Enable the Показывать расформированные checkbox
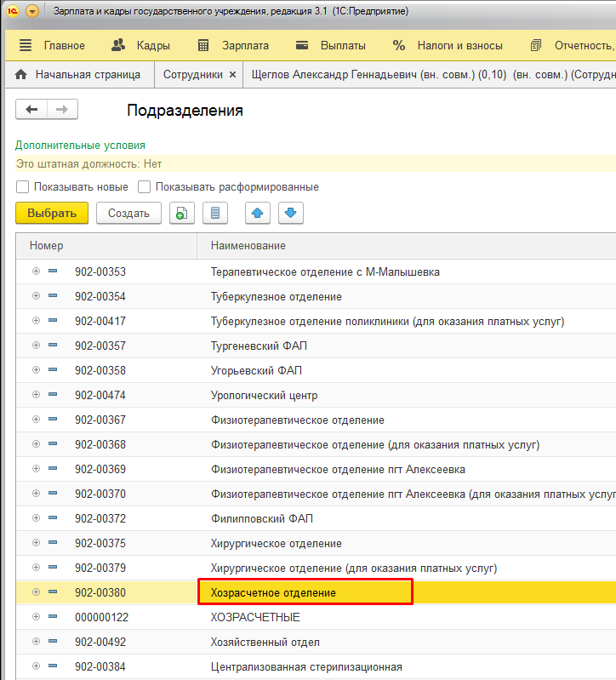Screen dimensions: 616x680 pyautogui.click(x=145, y=186)
